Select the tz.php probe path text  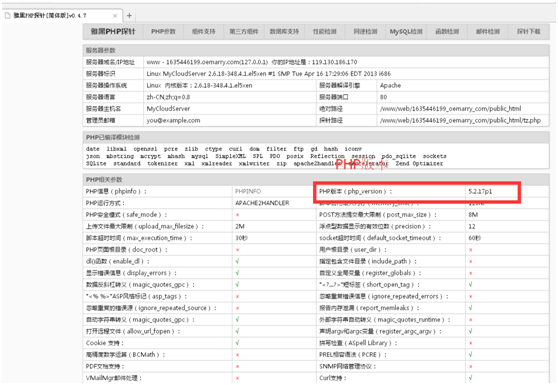(x=460, y=120)
